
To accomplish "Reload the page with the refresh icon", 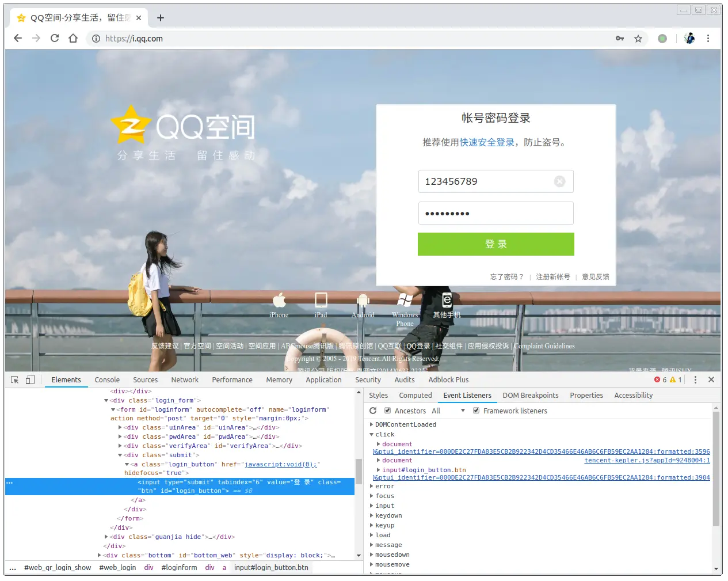I will 55,39.
